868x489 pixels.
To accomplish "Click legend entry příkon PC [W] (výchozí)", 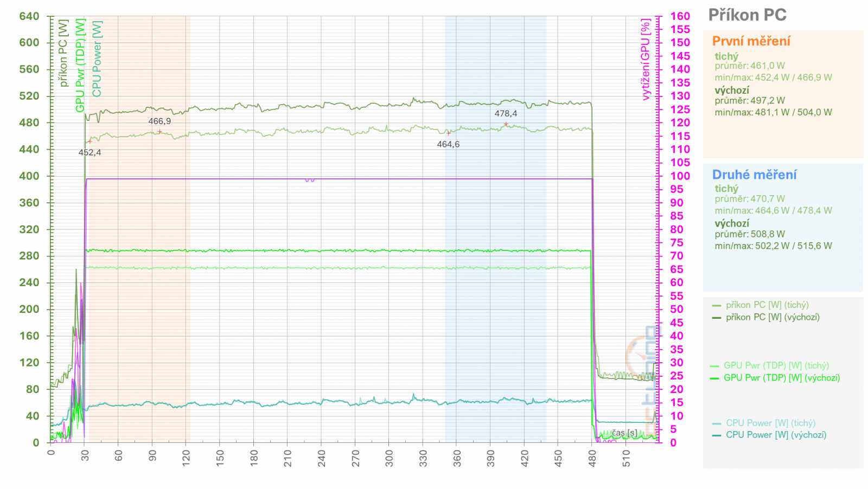I will point(773,317).
